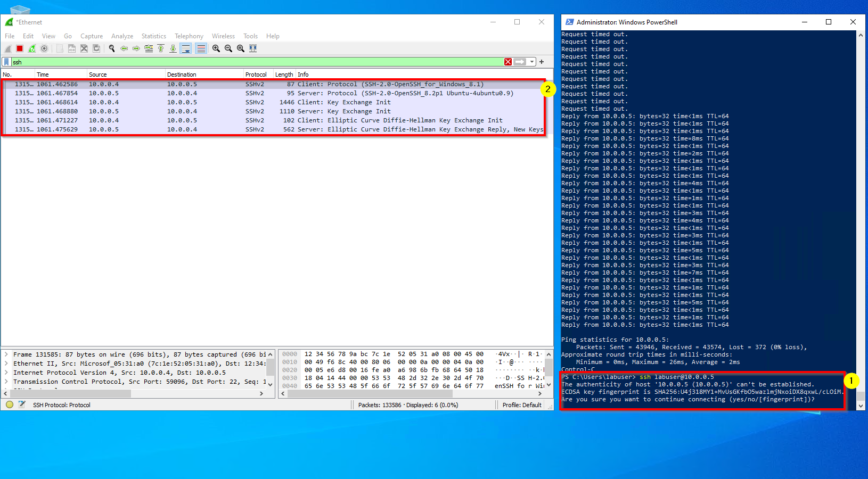
Task: Sort by Length column header
Action: coord(284,75)
